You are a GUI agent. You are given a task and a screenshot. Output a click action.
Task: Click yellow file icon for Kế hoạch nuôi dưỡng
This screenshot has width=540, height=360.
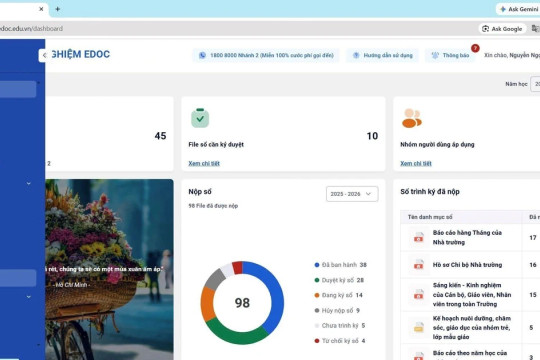click(418, 327)
